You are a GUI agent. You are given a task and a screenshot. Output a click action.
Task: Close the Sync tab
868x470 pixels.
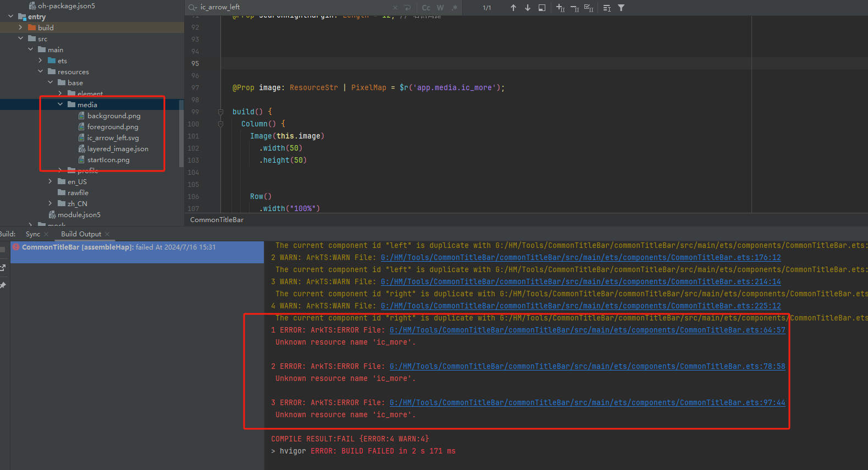coord(46,234)
